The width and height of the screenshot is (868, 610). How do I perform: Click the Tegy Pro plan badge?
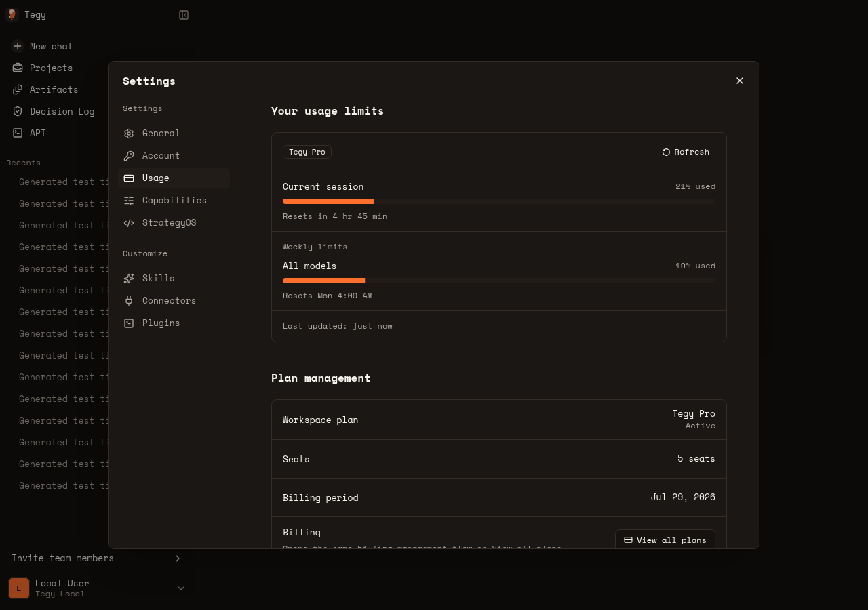[x=307, y=152]
